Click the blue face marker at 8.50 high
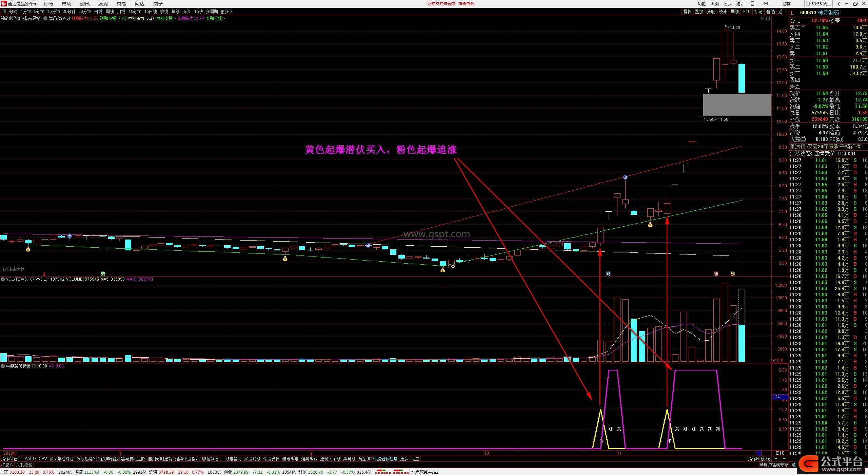This screenshot has height=475, width=868. [625, 177]
